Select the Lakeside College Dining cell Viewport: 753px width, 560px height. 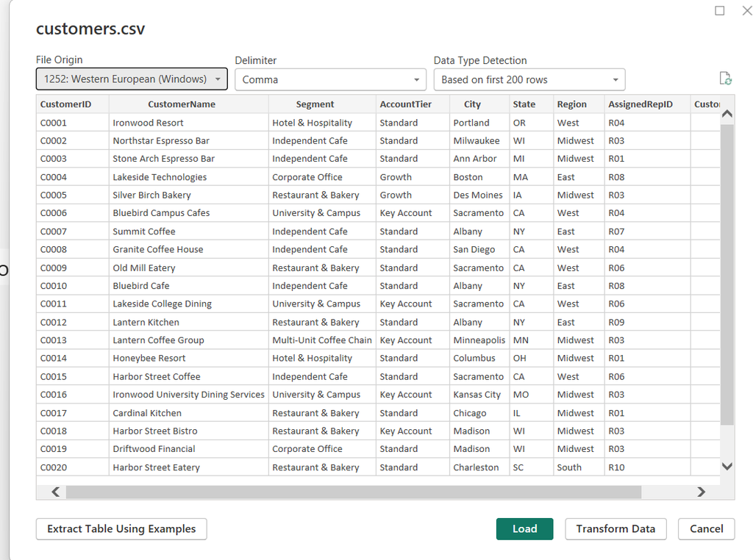point(189,304)
